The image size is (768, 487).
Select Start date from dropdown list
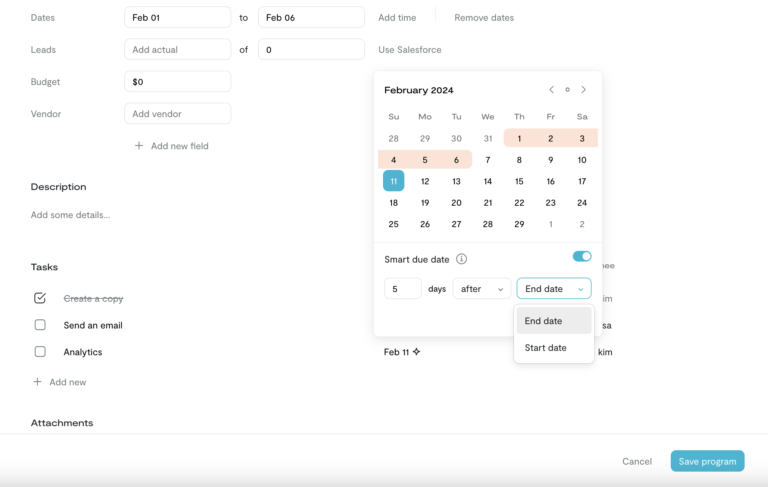546,348
